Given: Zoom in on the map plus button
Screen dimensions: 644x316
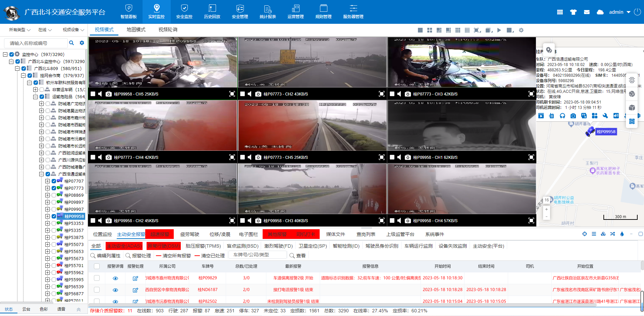Looking at the screenshot, I should click(x=546, y=209).
